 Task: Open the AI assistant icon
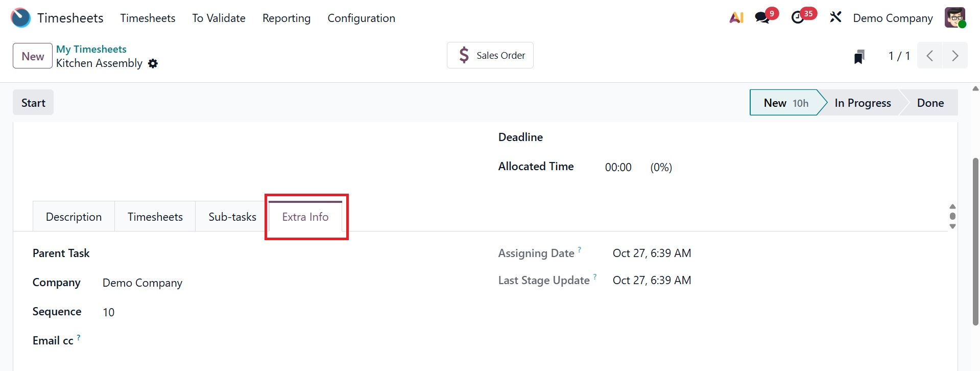[x=736, y=18]
